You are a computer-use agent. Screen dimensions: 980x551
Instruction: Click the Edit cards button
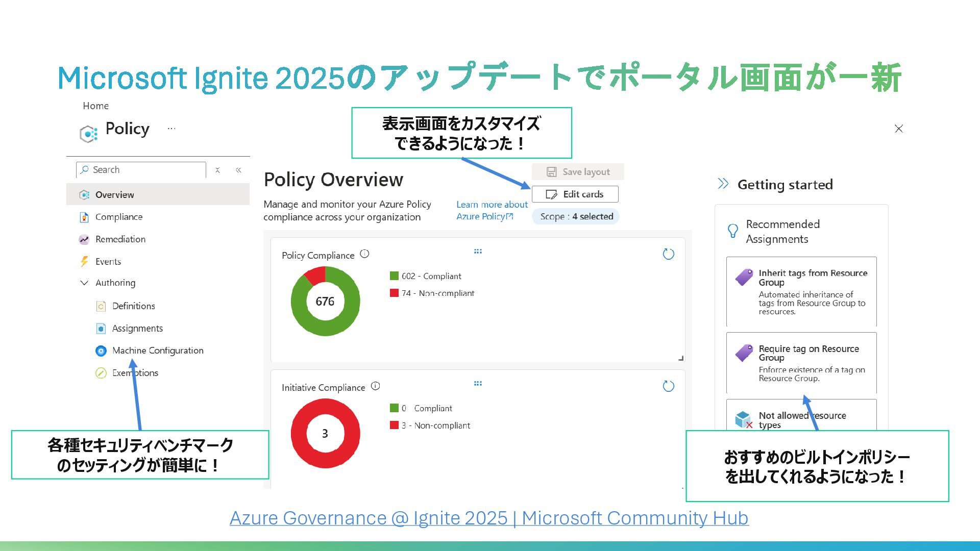click(575, 194)
